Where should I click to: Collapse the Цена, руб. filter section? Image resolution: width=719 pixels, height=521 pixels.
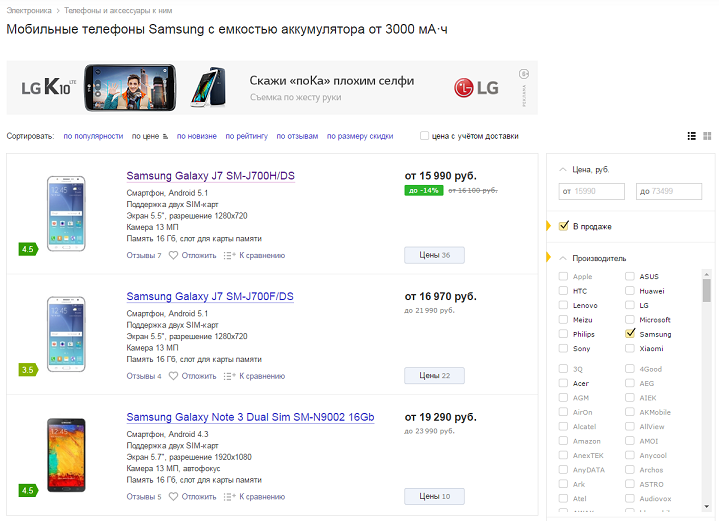click(563, 170)
